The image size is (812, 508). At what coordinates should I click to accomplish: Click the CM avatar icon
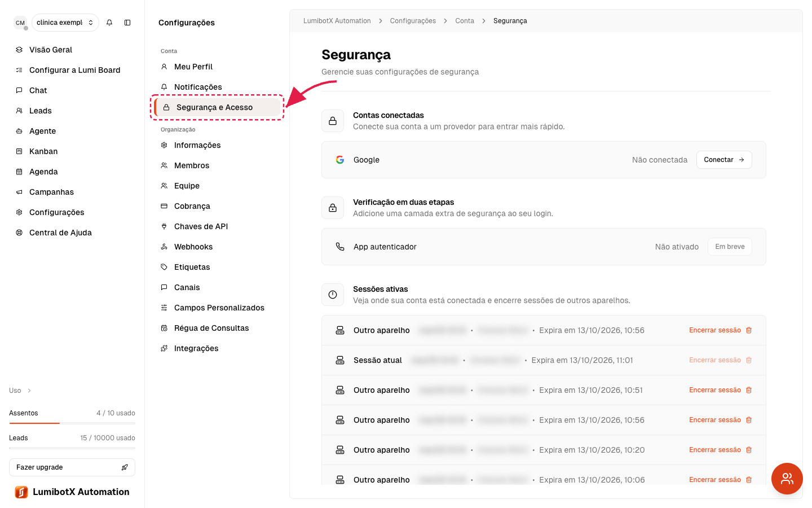[x=20, y=23]
